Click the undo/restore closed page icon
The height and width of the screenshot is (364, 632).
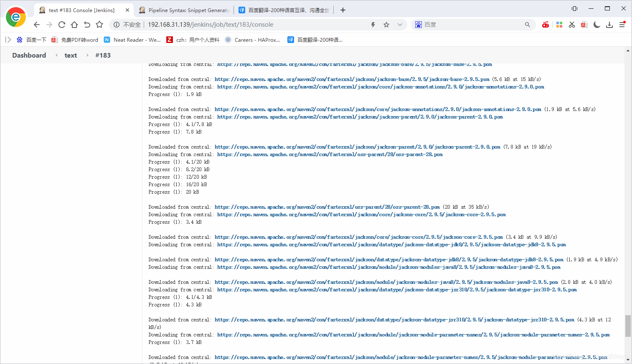pyautogui.click(x=87, y=25)
